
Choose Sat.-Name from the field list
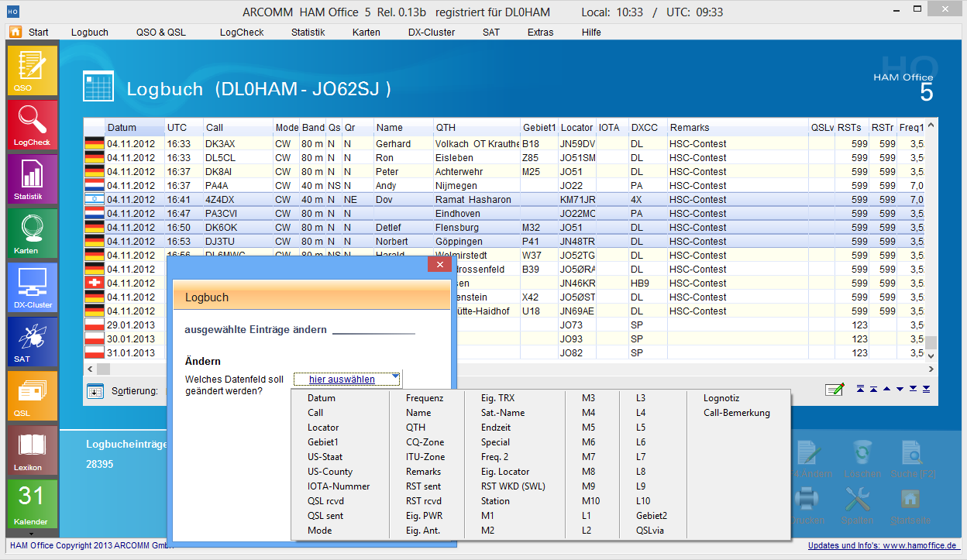pyautogui.click(x=503, y=413)
